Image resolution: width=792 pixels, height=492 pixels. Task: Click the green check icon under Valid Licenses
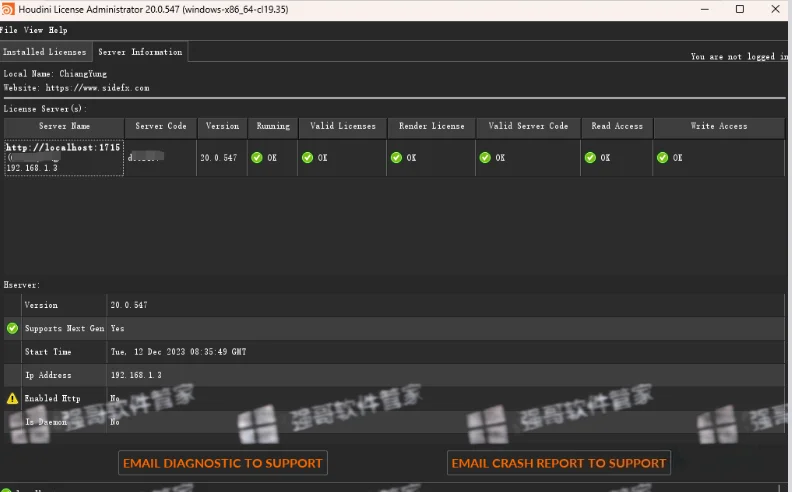click(307, 158)
